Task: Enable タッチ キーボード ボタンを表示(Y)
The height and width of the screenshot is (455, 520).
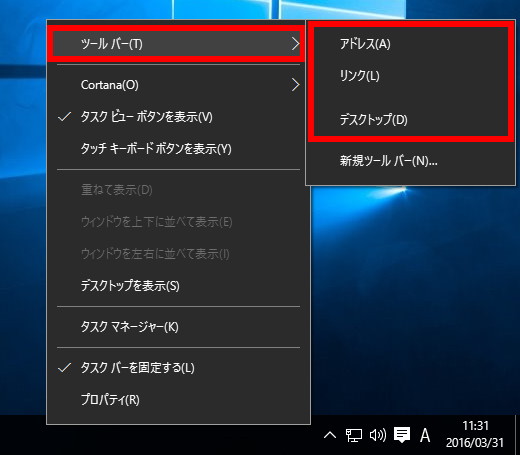Action: pos(178,149)
